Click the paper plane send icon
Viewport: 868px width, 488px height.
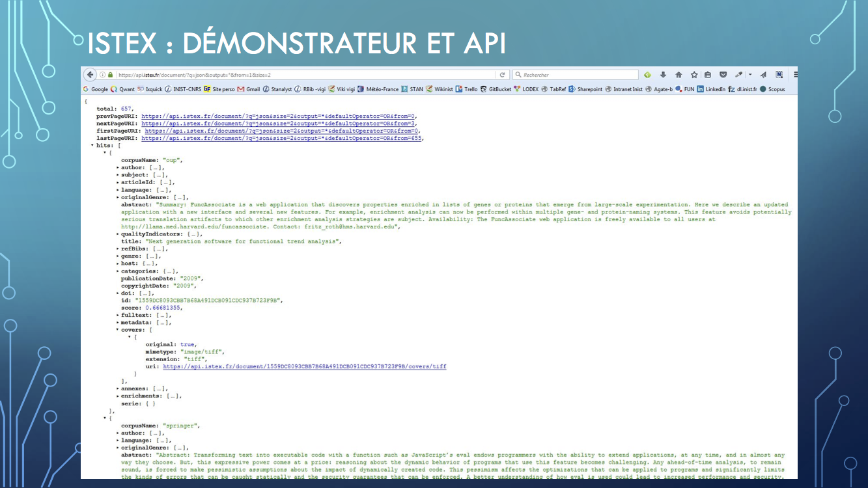click(x=763, y=74)
